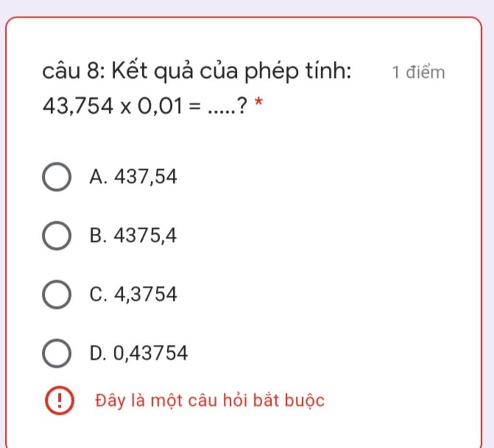This screenshot has height=448, width=494.
Task: Click the red exclamation warning icon
Action: click(x=59, y=400)
